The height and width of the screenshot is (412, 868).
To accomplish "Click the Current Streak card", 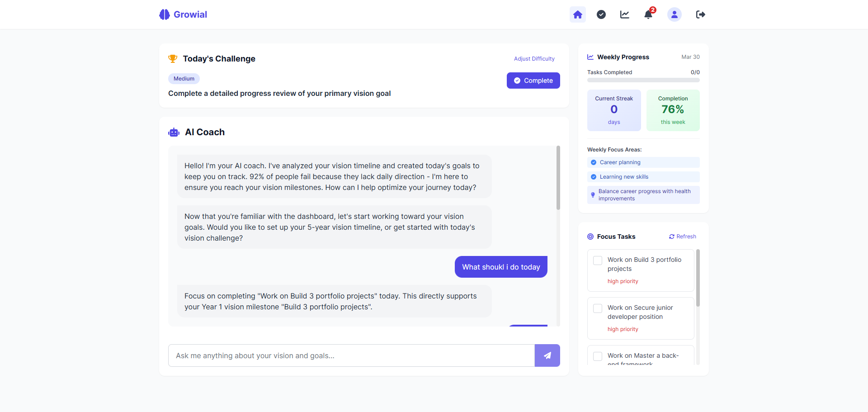I will 614,110.
